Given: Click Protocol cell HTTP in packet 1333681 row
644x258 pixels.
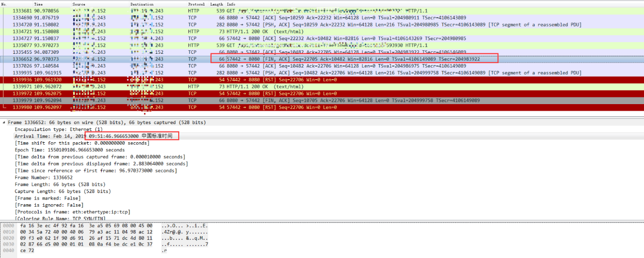Looking at the screenshot, I should click(193, 11).
